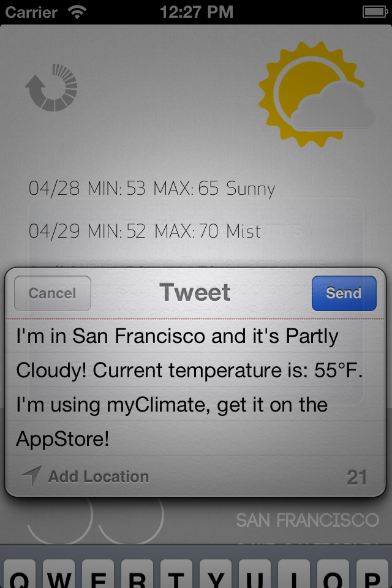392x588 pixels.
Task: Tap the circular refresh arrow icon
Action: (x=51, y=88)
